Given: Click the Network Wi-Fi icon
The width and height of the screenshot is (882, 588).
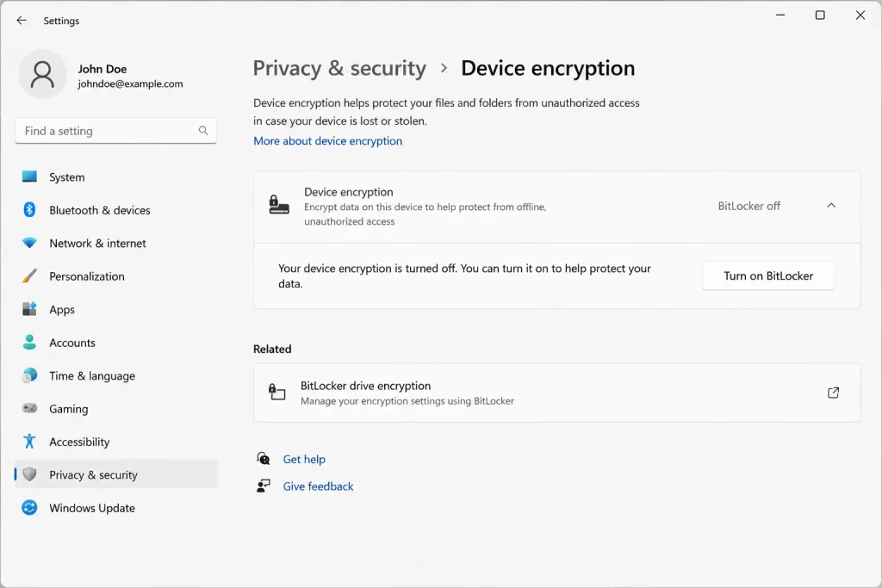Looking at the screenshot, I should pos(29,243).
